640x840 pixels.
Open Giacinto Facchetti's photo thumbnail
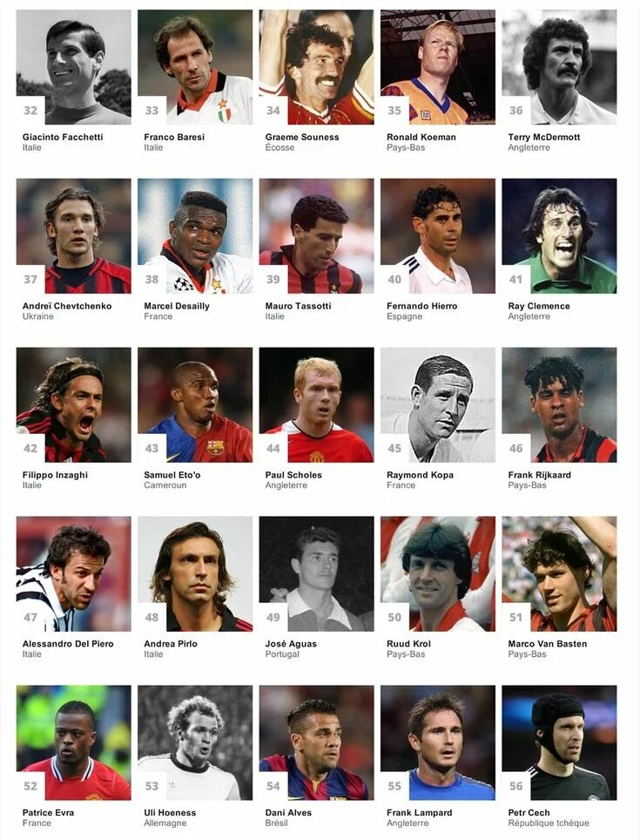74,67
